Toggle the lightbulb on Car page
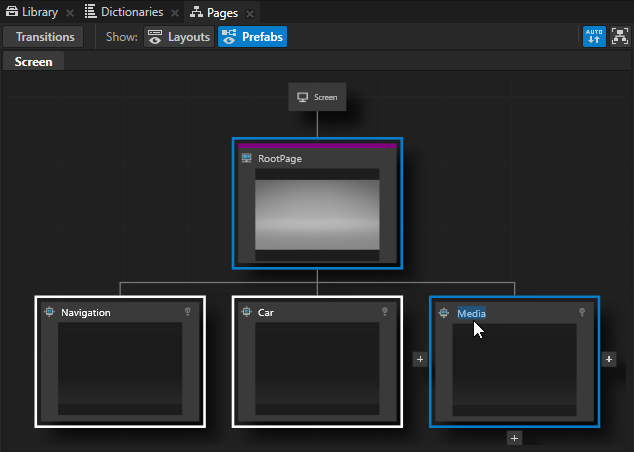 tap(384, 312)
